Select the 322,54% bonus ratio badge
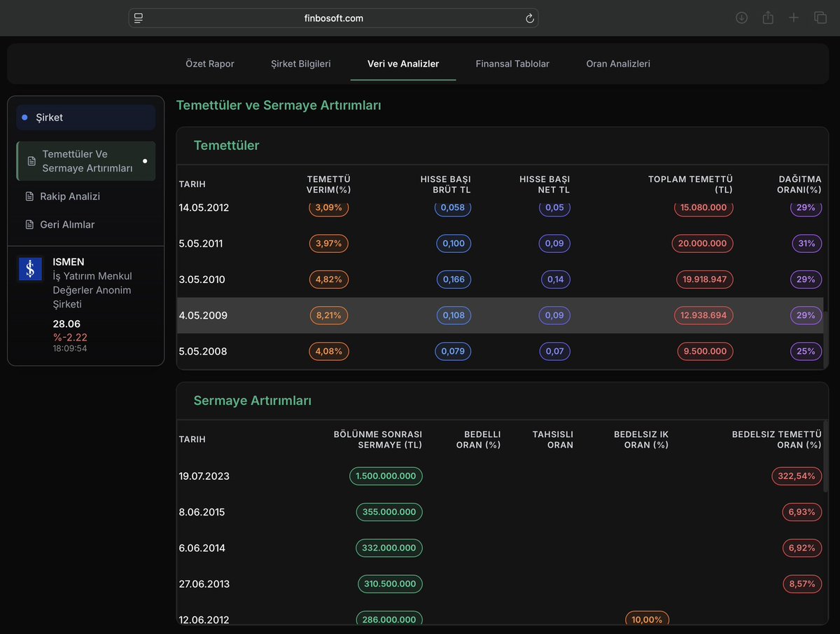 click(797, 476)
